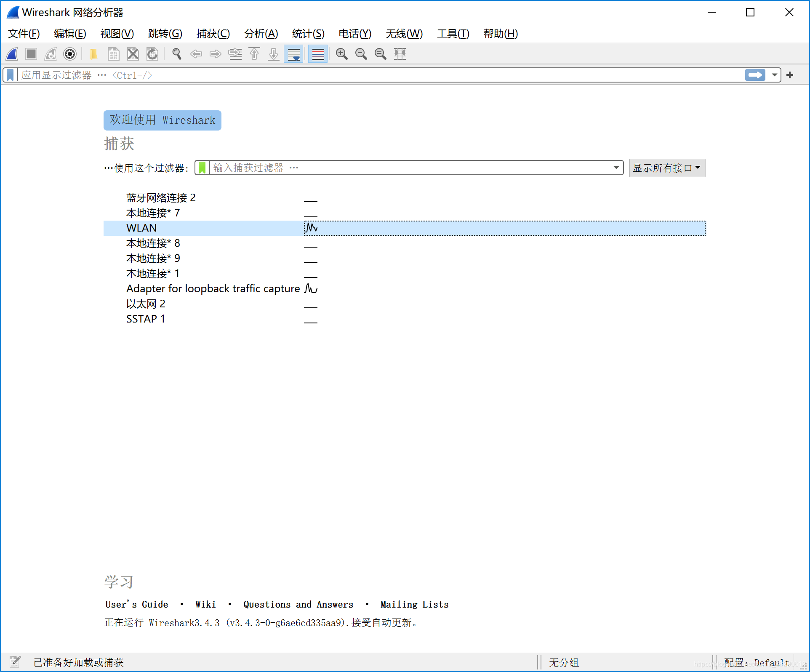Click the Mailing Lists link
This screenshot has height=672, width=810.
coord(414,604)
